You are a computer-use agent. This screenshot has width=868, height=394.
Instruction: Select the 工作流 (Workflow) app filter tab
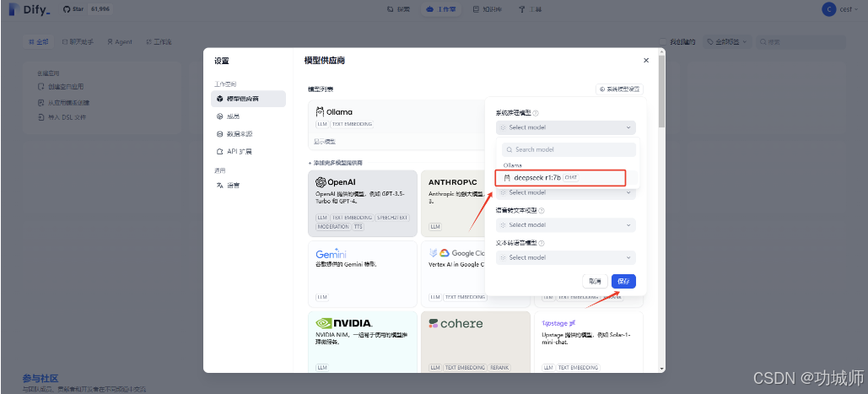159,41
